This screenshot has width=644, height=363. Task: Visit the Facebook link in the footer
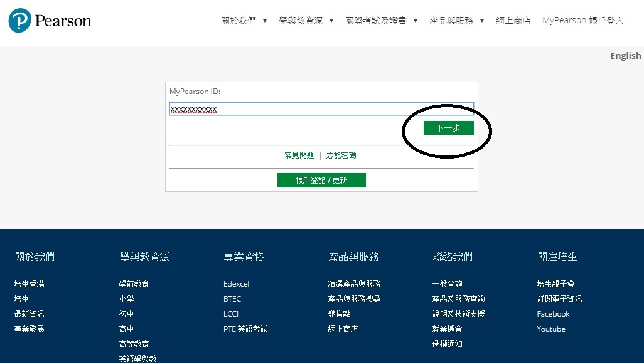(x=553, y=313)
